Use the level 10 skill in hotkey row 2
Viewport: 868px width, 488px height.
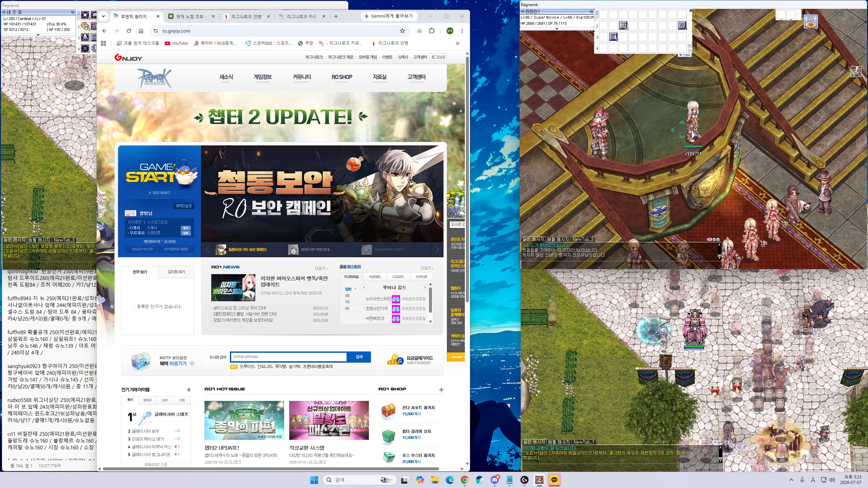(x=623, y=25)
